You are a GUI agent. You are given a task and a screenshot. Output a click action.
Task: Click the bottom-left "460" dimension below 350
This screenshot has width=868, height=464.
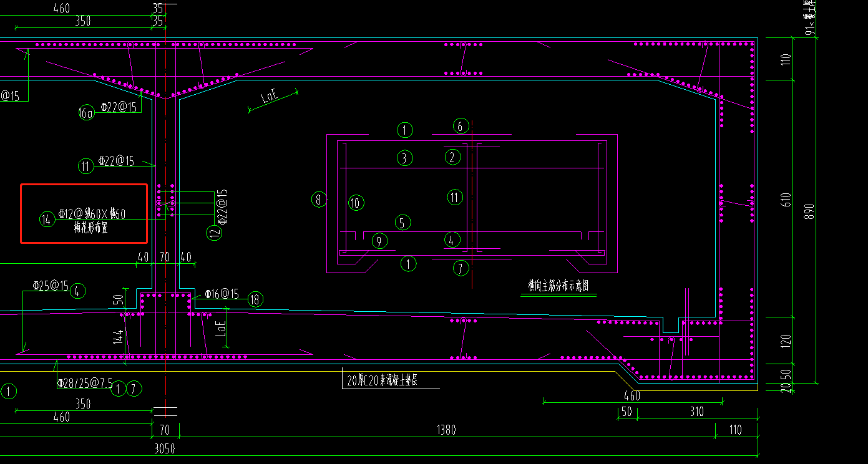tap(61, 417)
